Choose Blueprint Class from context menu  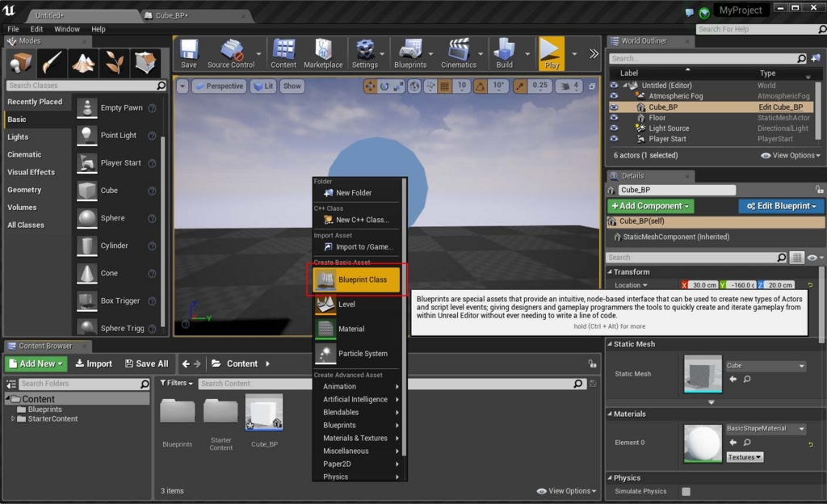pos(356,280)
